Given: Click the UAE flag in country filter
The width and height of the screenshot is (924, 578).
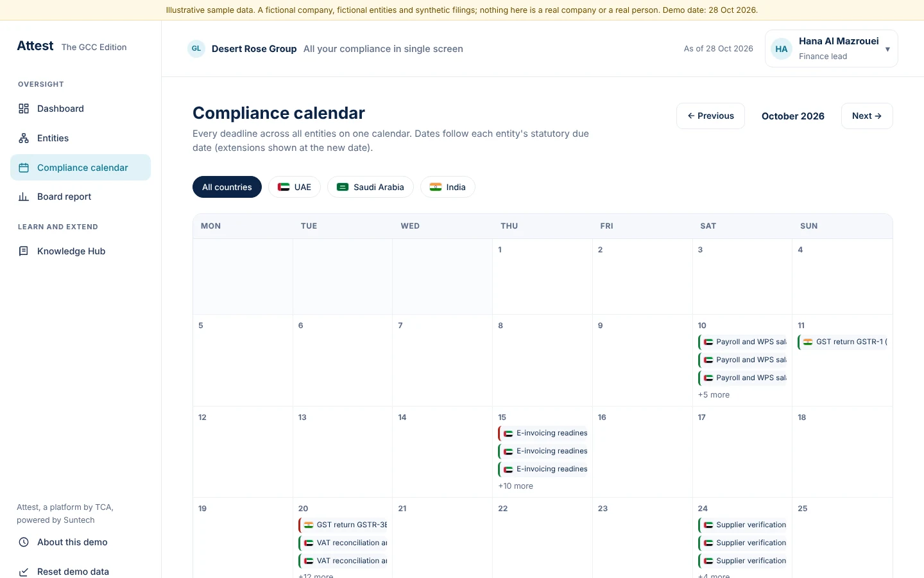Looking at the screenshot, I should tap(284, 187).
